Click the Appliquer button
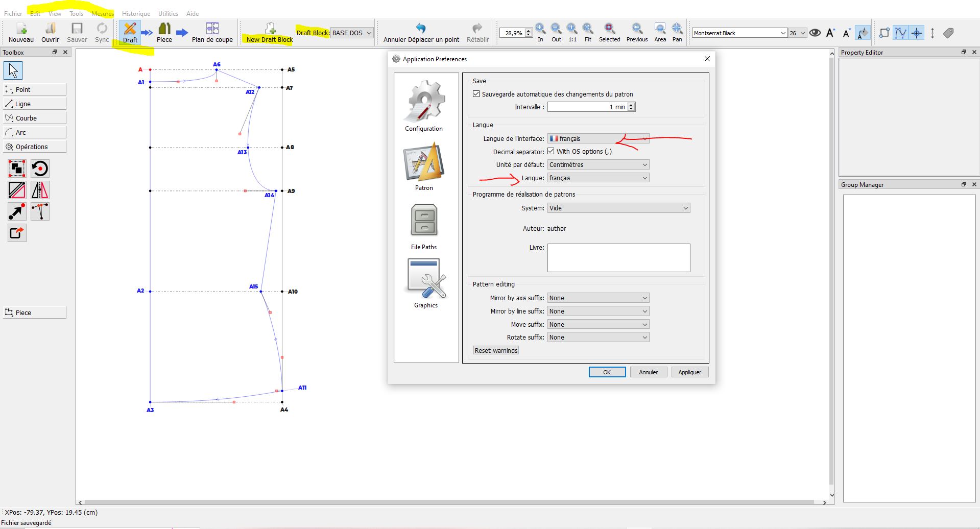The height and width of the screenshot is (529, 980). 689,372
